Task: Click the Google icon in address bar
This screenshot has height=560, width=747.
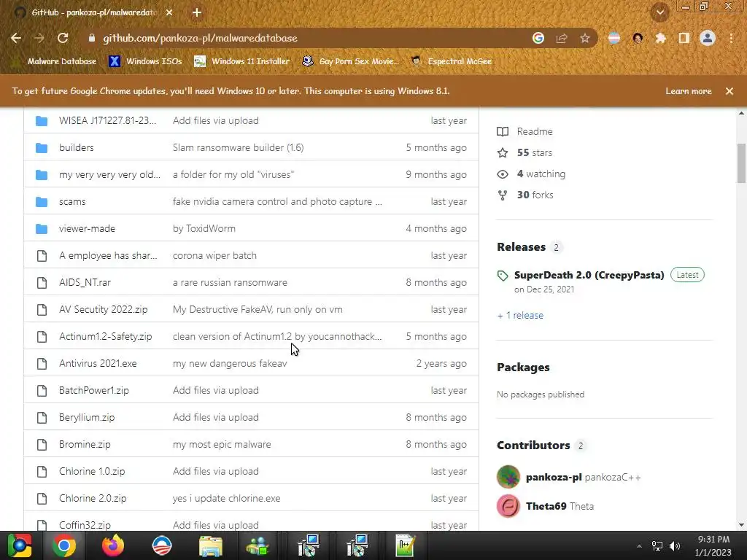Action: point(538,38)
